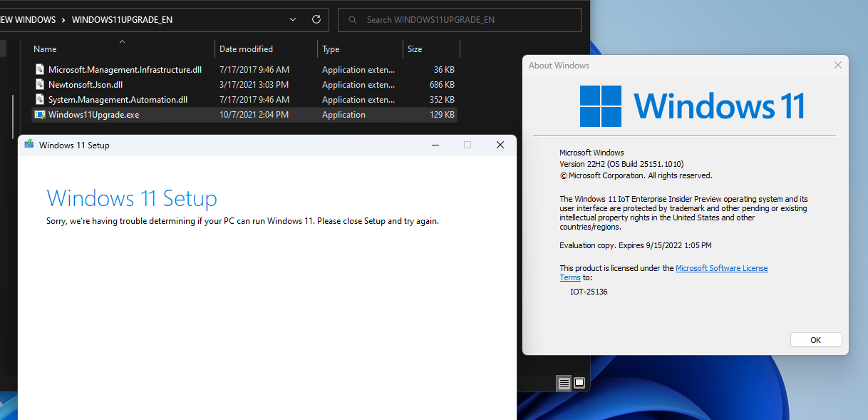Close the About Windows dialog
Image resolution: width=868 pixels, height=420 pixels.
click(838, 65)
